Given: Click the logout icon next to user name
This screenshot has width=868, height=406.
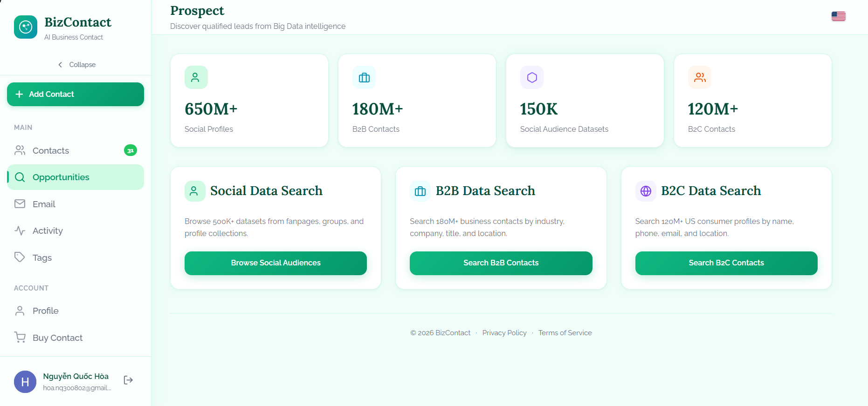Looking at the screenshot, I should coord(129,380).
